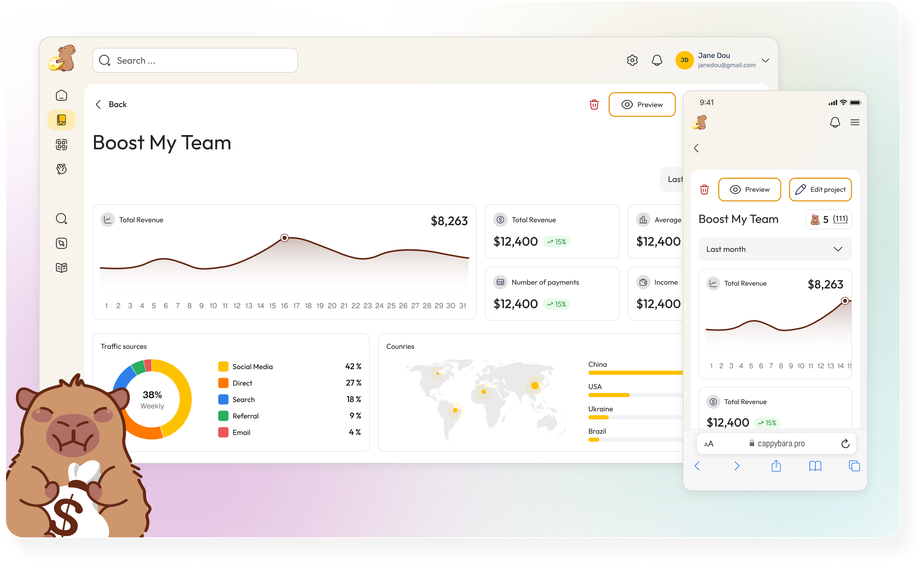Open the (111) reviews link
The width and height of the screenshot is (924, 566).
840,219
